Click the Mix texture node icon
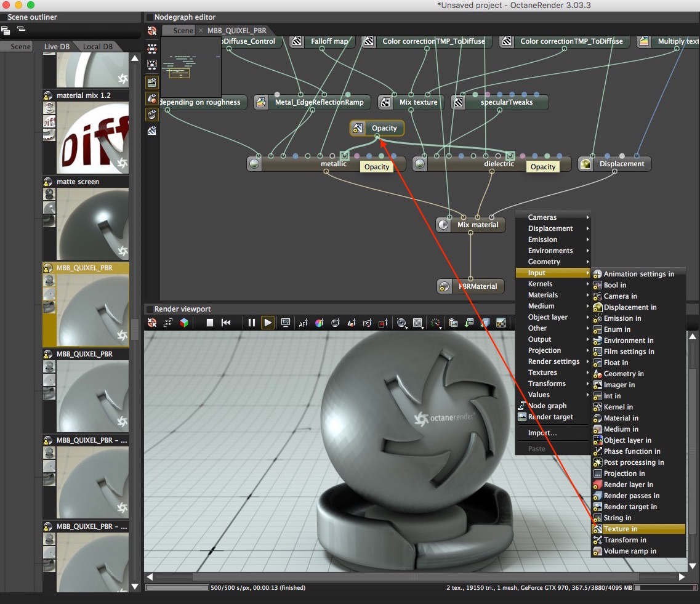 click(x=385, y=102)
